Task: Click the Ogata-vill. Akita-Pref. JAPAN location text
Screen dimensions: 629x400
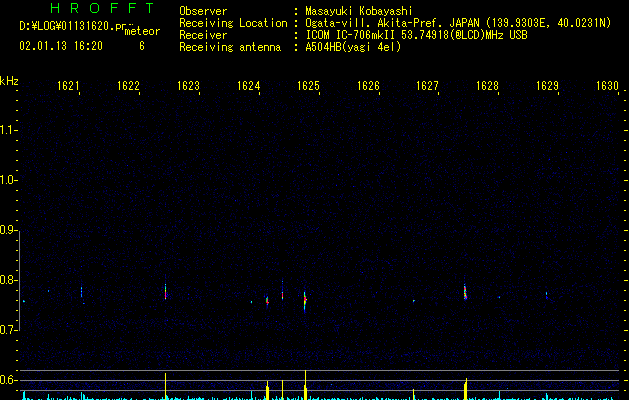Action: [x=392, y=23]
